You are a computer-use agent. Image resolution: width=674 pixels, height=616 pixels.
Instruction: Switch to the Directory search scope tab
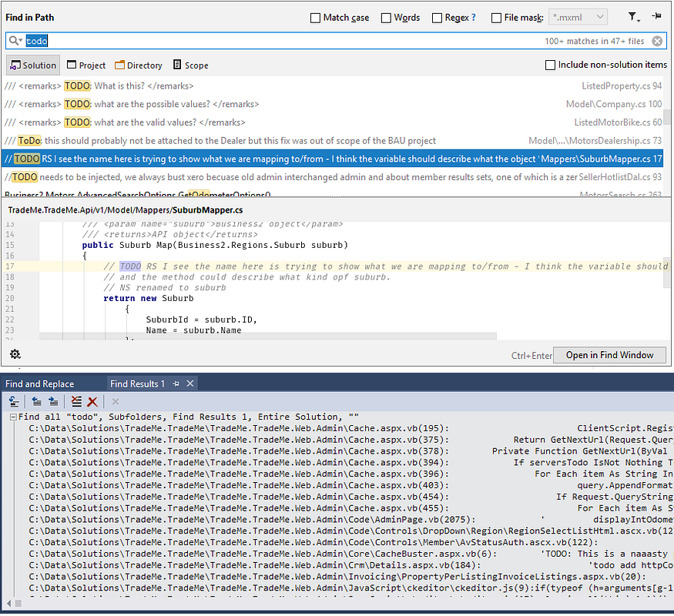pyautogui.click(x=139, y=65)
